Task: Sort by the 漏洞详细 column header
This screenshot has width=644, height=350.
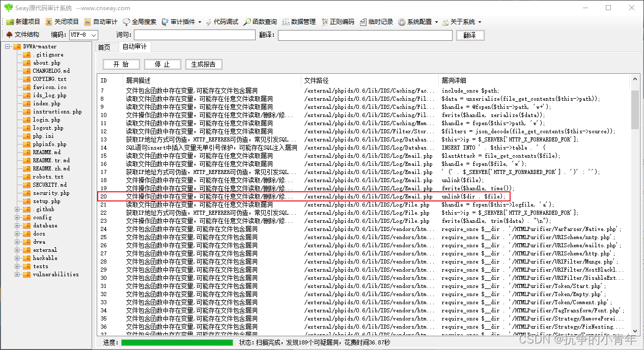Action: (535, 80)
